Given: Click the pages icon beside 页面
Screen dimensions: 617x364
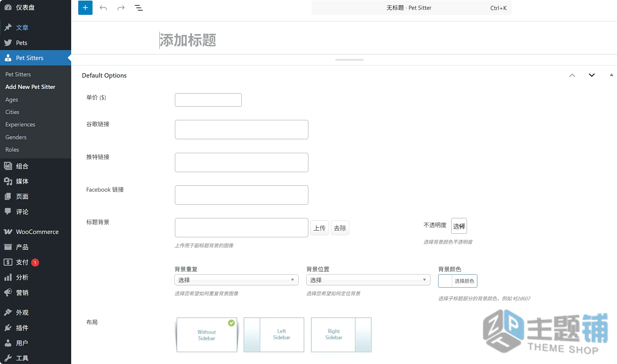Looking at the screenshot, I should pos(8,196).
